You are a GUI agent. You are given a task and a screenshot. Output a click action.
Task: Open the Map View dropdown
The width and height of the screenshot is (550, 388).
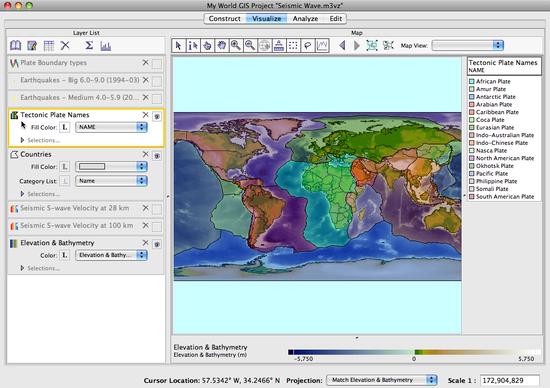point(468,45)
